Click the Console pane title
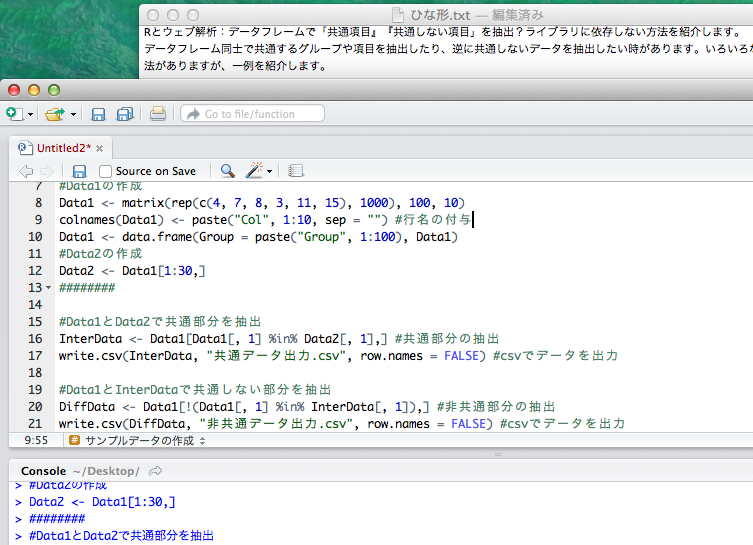This screenshot has height=545, width=753. [43, 471]
